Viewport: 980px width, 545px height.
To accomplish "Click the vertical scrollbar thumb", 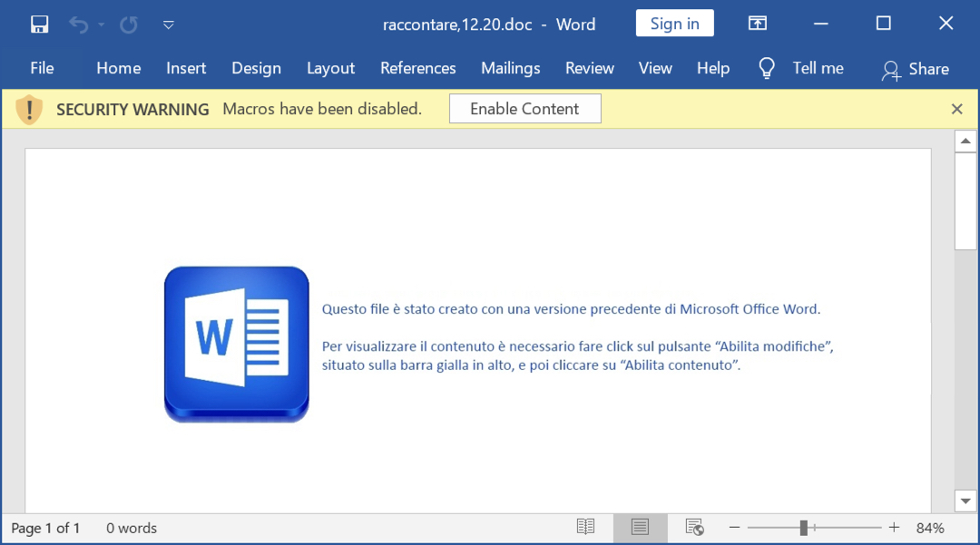I will click(x=965, y=201).
